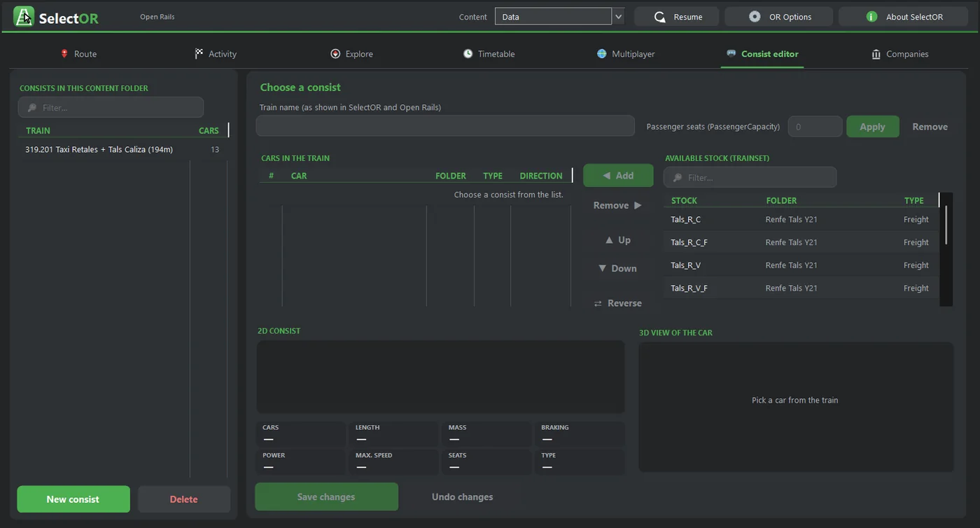This screenshot has width=980, height=528.
Task: Open the Content dropdown arrow
Action: coord(618,17)
